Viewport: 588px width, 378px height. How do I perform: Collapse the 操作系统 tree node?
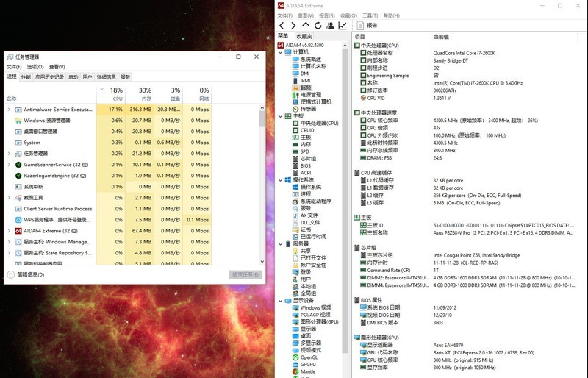click(281, 180)
